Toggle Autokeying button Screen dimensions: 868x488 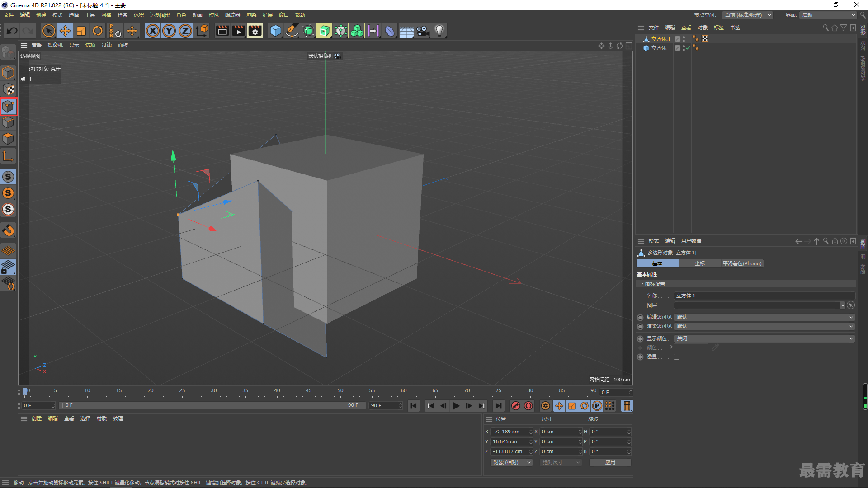[x=528, y=406]
